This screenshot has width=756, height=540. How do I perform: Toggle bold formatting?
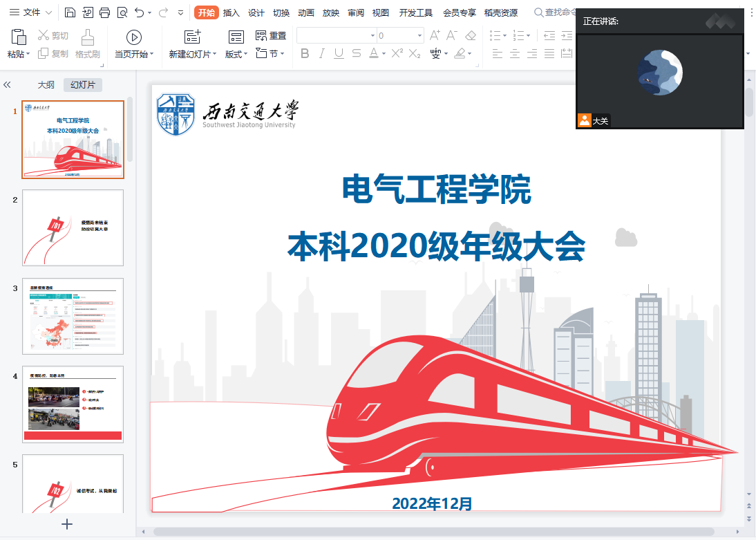coord(305,53)
